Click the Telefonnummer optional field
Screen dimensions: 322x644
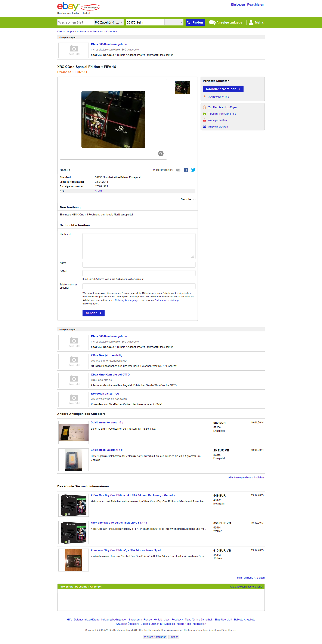(x=139, y=286)
